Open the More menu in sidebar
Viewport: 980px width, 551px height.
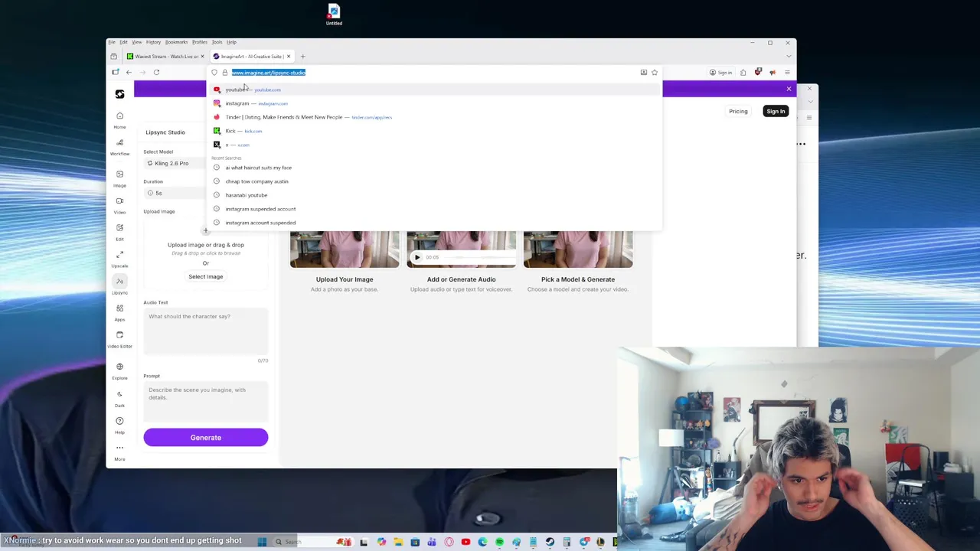coord(119,452)
